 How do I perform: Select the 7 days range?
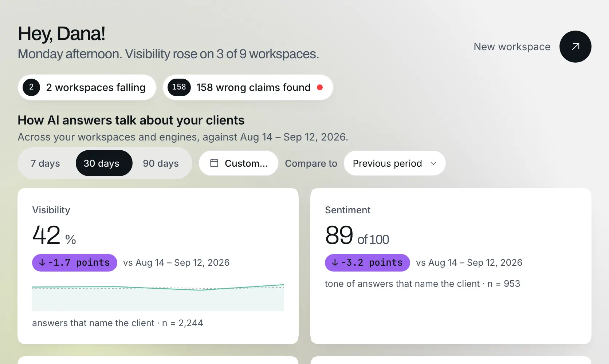[46, 163]
